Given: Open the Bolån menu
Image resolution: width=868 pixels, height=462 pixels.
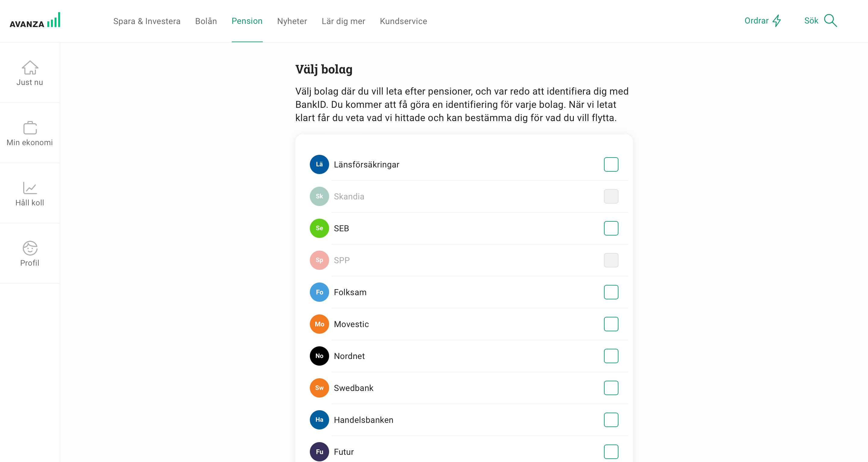Looking at the screenshot, I should [206, 21].
